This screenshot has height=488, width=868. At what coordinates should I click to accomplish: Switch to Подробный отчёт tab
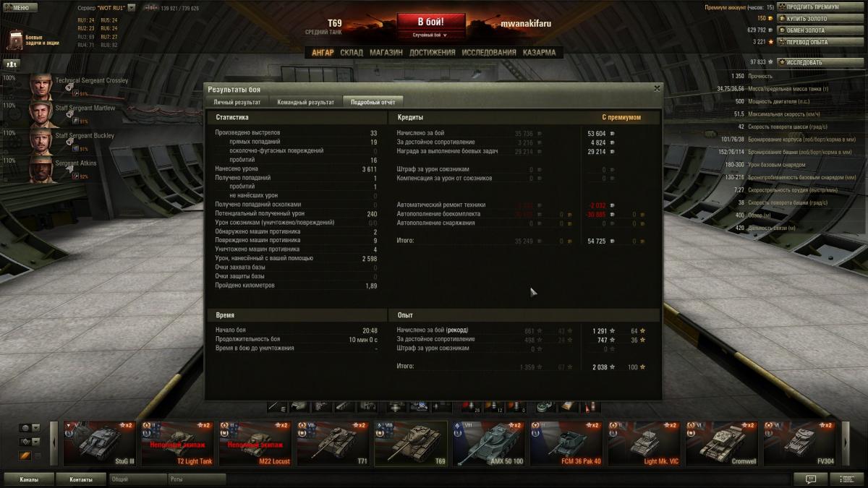click(x=373, y=103)
